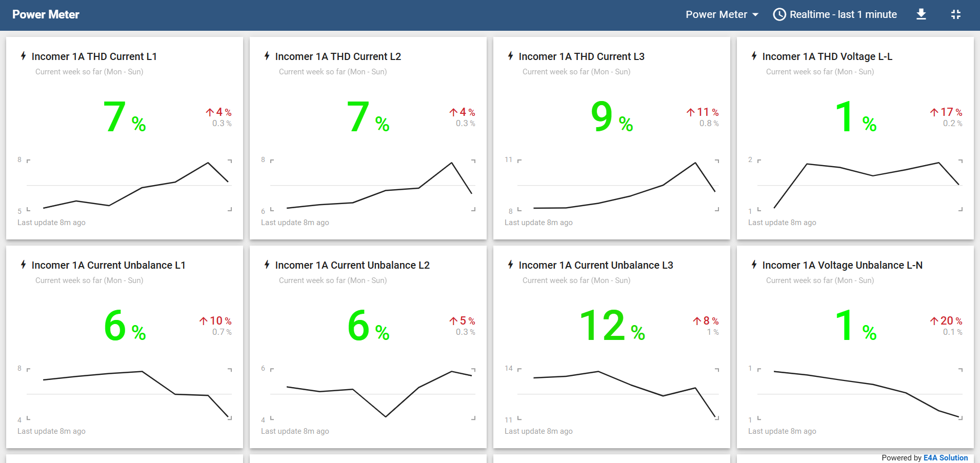The image size is (980, 463).
Task: Click the Incomer 1A Current Unbalance L1 title
Action: tap(108, 265)
